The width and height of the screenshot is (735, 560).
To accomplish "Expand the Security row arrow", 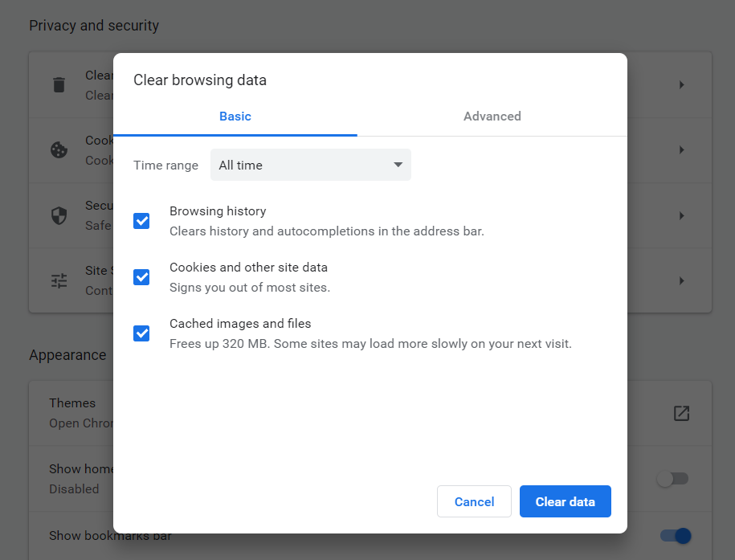I will click(x=681, y=215).
